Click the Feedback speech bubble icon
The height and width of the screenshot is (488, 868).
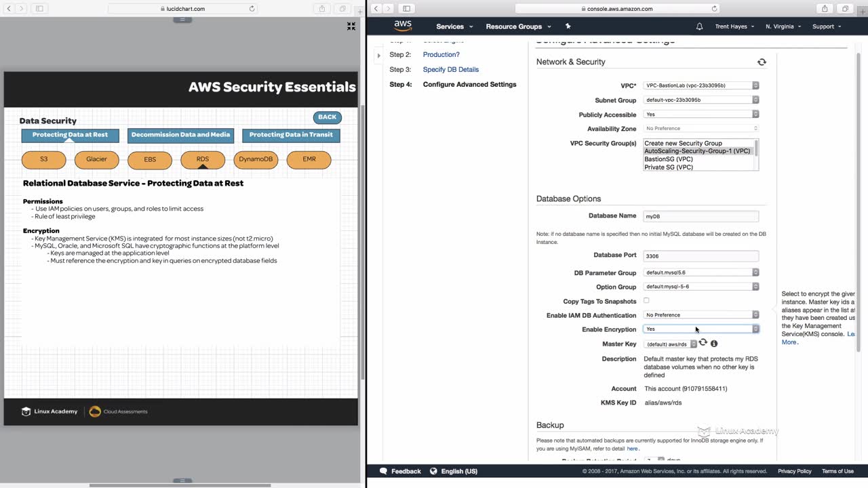[383, 471]
